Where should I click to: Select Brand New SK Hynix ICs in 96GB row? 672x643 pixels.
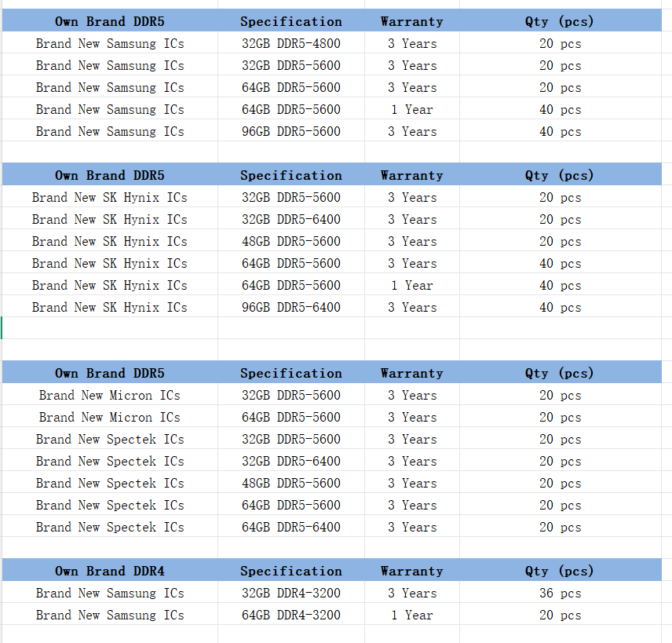(110, 307)
